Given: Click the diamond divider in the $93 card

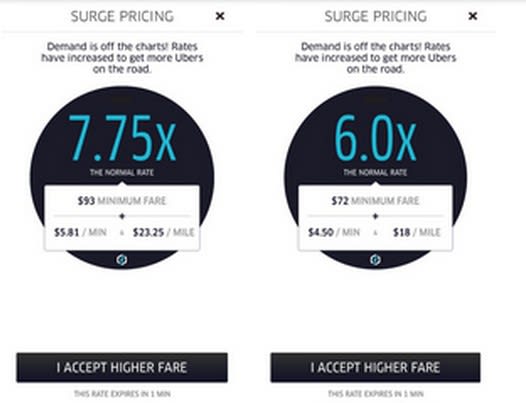Looking at the screenshot, I should pos(122,216).
